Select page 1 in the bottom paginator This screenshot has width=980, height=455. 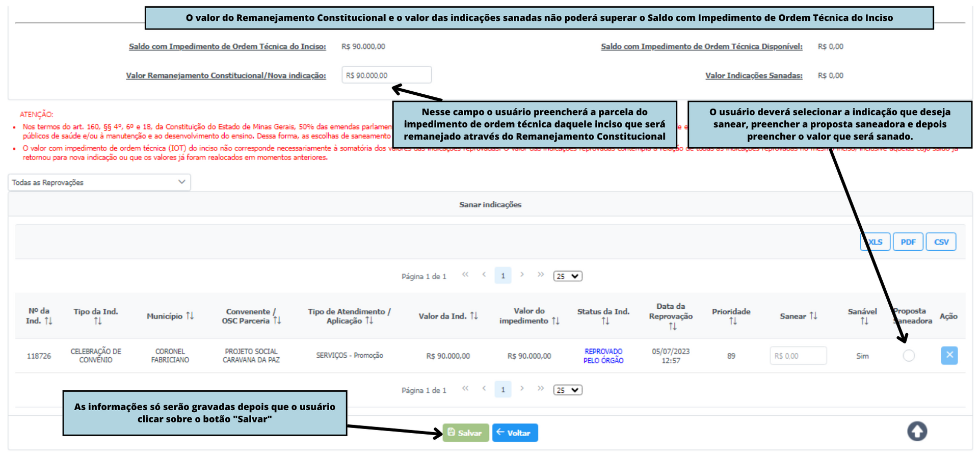[503, 390]
